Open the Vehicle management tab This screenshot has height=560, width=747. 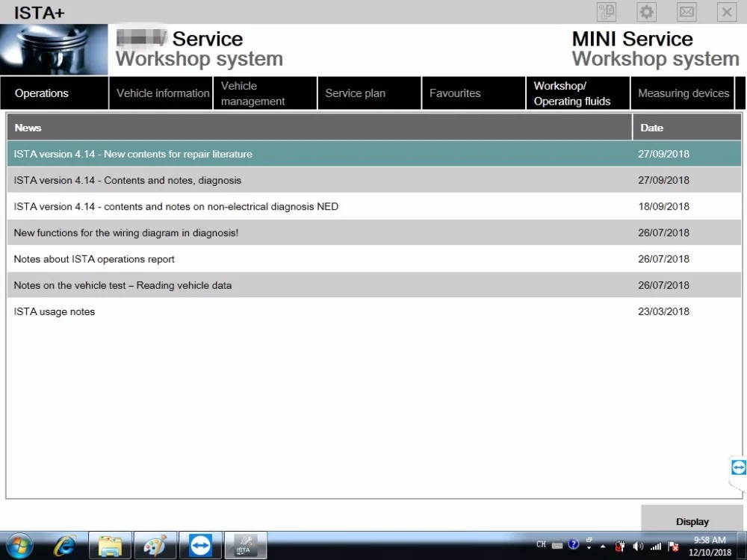(x=265, y=93)
